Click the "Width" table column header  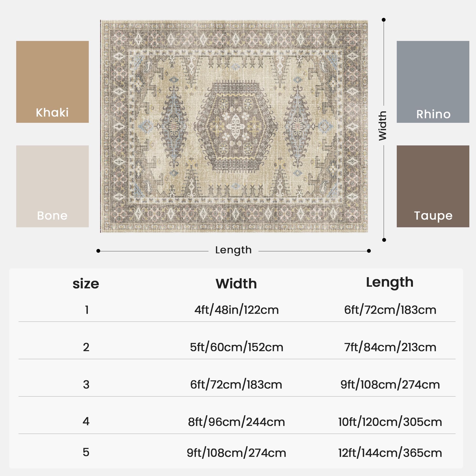click(x=236, y=284)
